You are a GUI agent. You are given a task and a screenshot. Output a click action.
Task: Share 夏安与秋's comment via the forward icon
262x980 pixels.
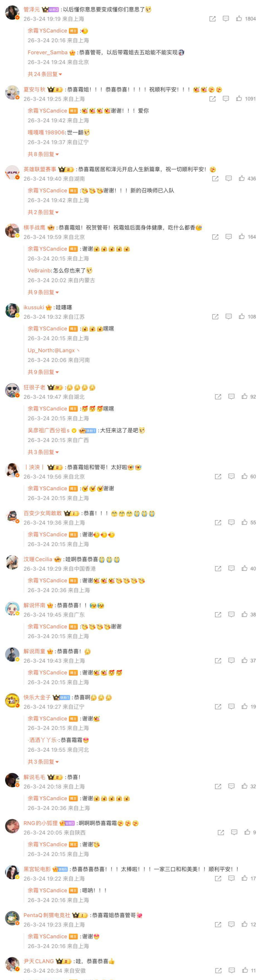(x=212, y=98)
